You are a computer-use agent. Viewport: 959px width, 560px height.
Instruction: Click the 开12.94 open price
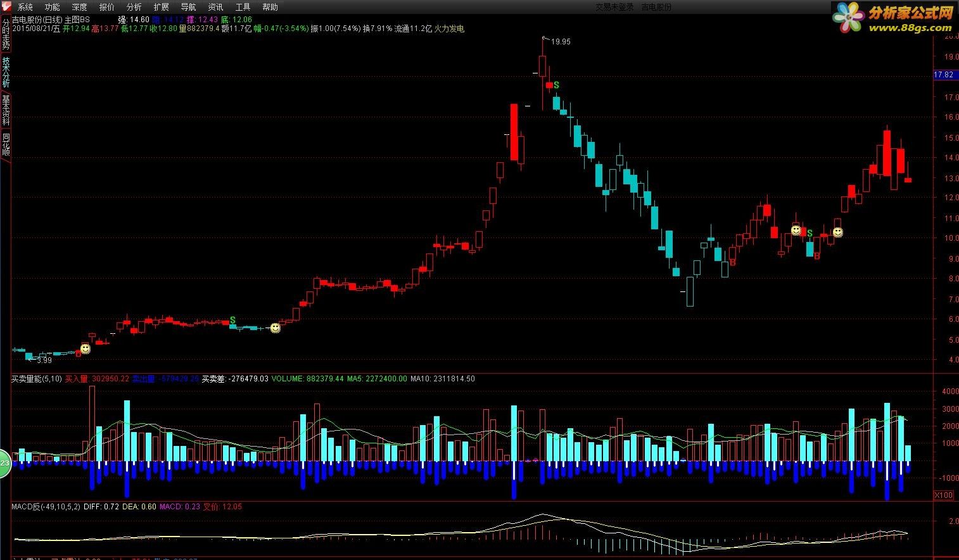(x=76, y=29)
